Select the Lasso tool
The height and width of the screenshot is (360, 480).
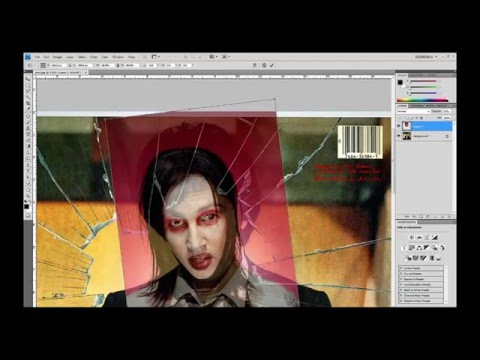click(x=29, y=90)
